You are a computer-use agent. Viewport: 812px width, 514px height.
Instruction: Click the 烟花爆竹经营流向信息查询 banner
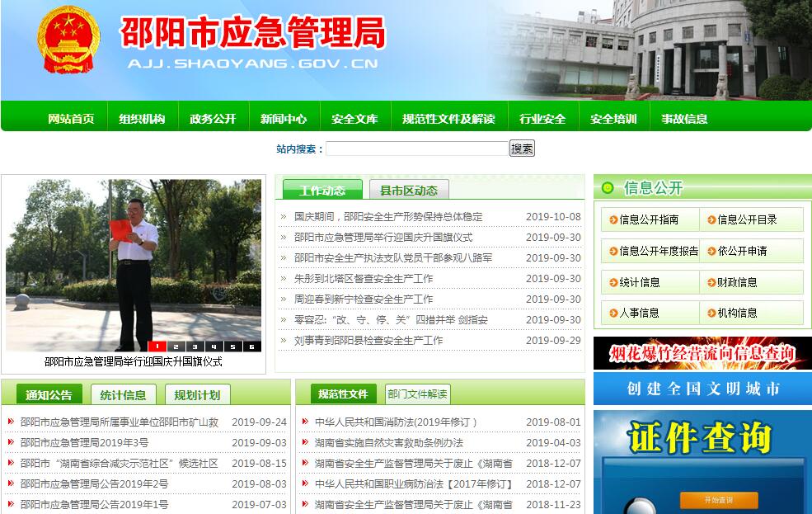tap(702, 353)
